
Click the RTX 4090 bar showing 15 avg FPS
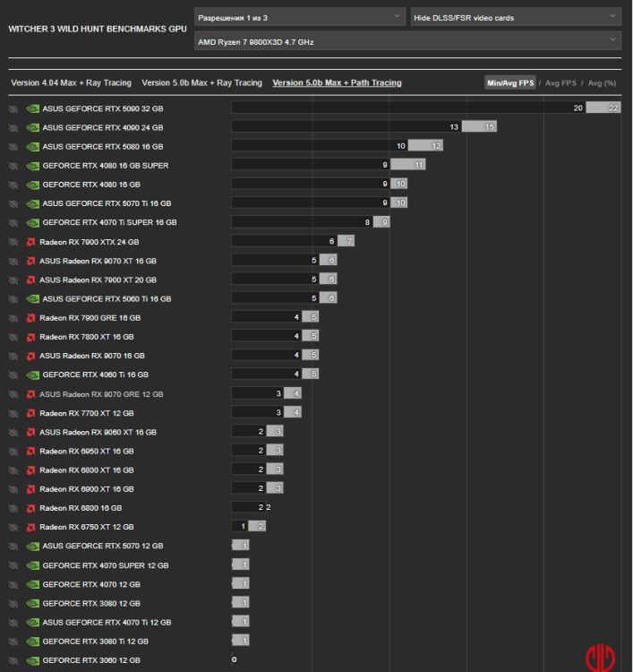479,126
